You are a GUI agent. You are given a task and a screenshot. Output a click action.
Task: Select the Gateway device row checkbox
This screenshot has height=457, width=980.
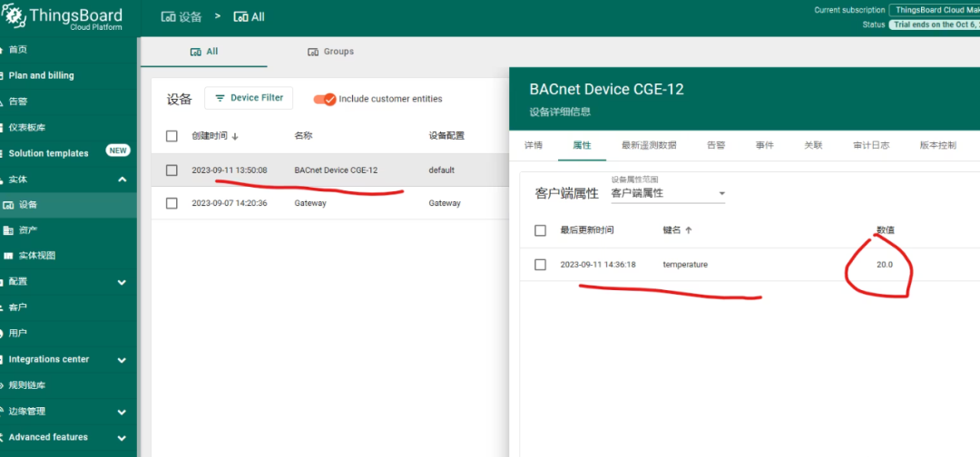point(171,203)
